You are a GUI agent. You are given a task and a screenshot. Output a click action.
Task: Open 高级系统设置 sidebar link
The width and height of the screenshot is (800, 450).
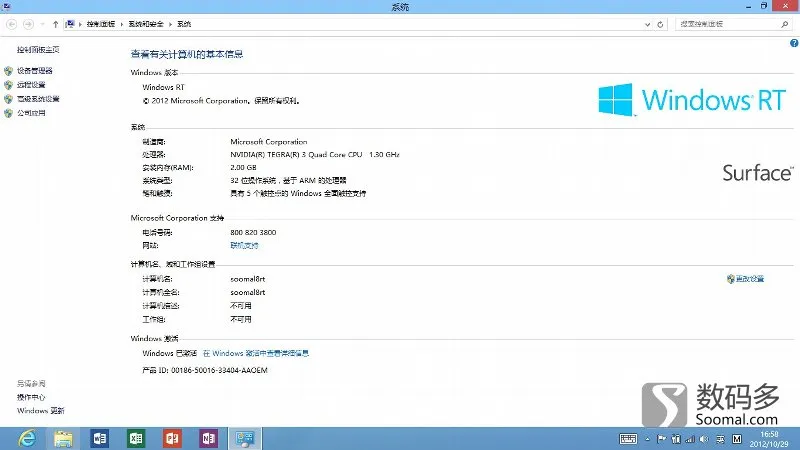tap(38, 99)
